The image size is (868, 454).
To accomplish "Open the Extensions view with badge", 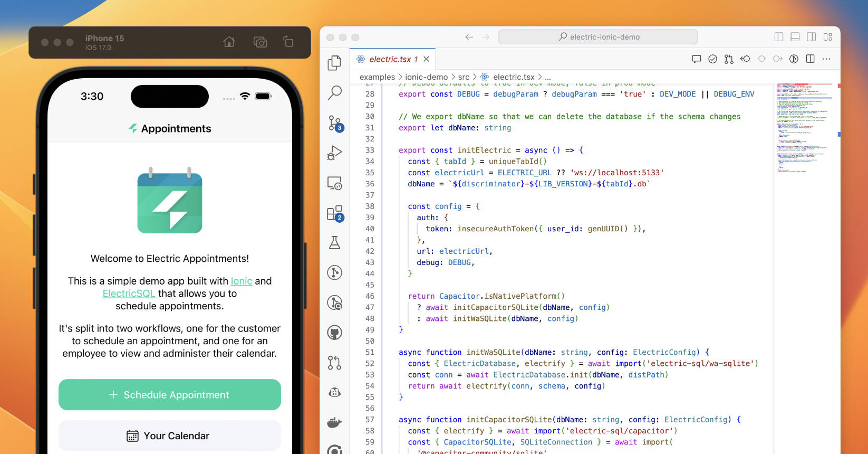I will pos(334,213).
